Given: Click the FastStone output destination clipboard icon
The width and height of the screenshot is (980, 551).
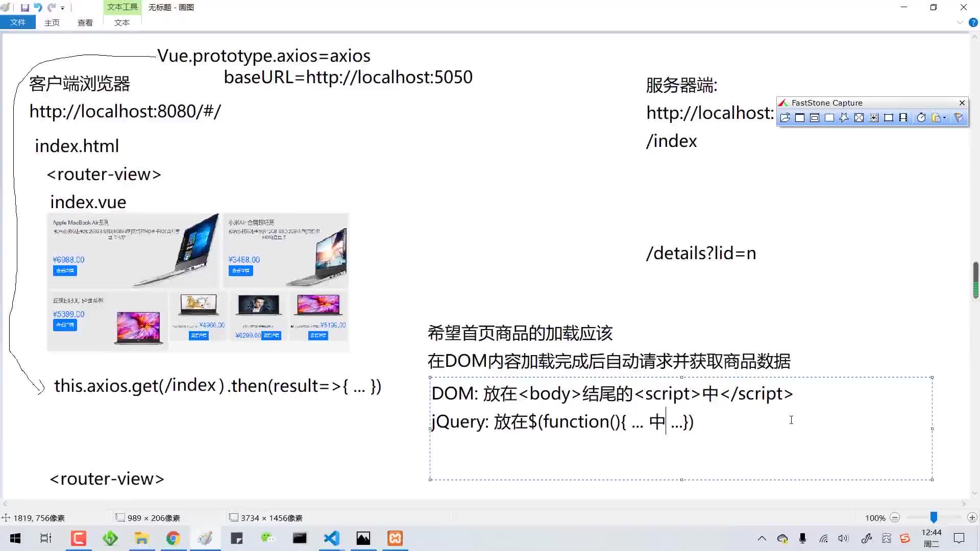Looking at the screenshot, I should click(936, 118).
